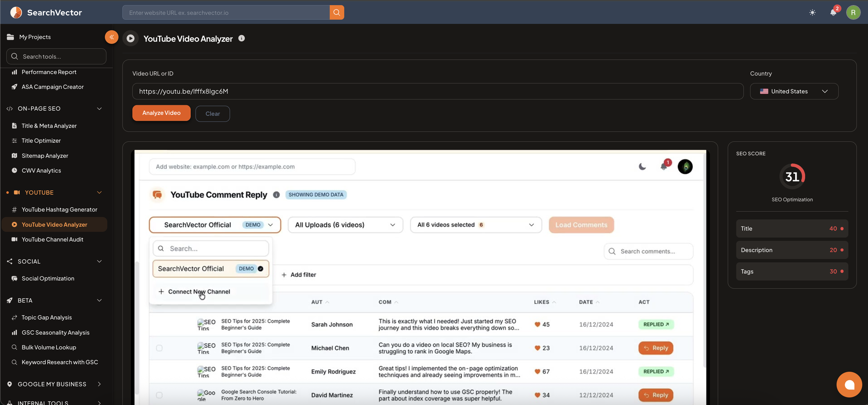Open the R user avatar menu

853,12
